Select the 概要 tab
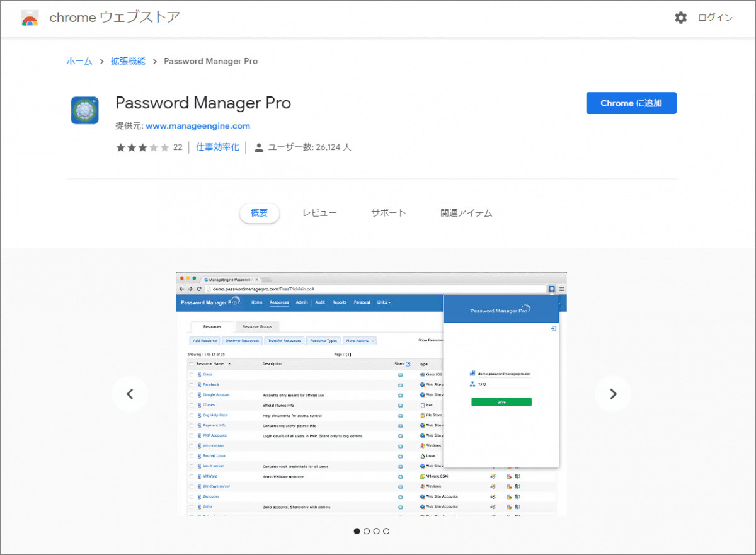This screenshot has width=756, height=555. (260, 213)
